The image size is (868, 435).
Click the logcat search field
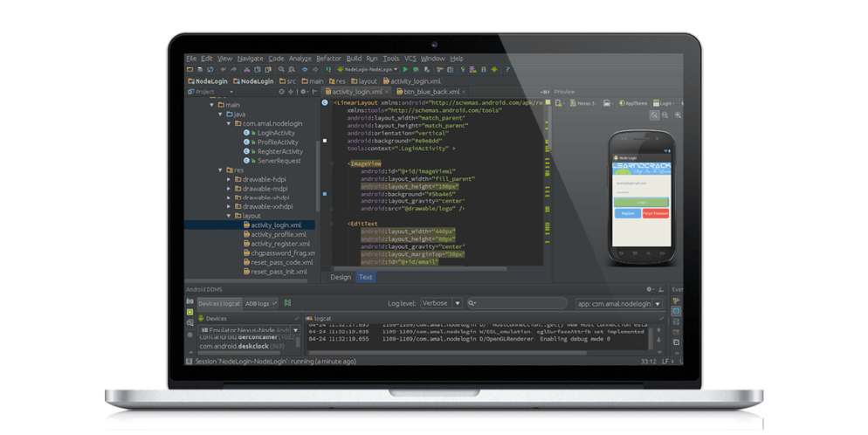coord(520,303)
